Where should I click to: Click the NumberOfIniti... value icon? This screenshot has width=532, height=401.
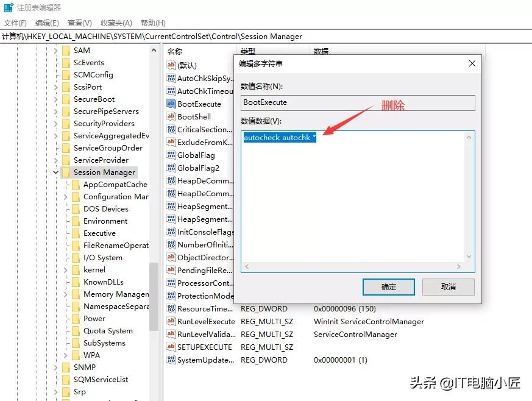pyautogui.click(x=171, y=244)
